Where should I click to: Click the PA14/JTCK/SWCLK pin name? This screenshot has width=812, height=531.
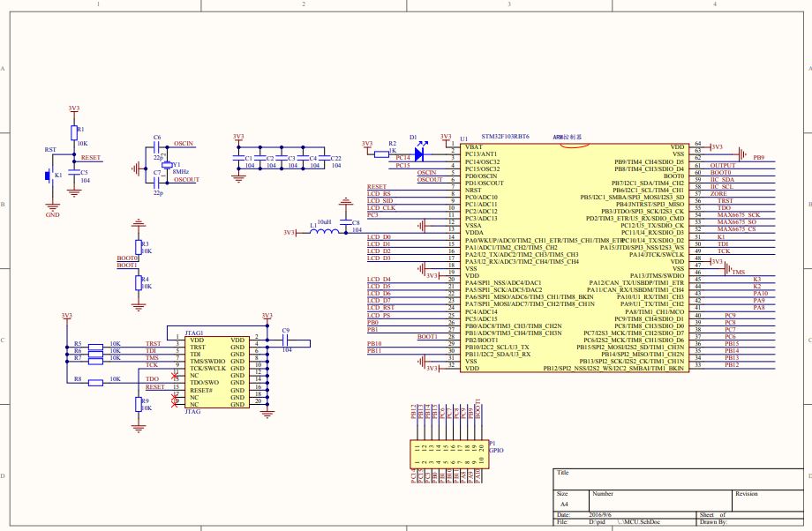coord(657,255)
